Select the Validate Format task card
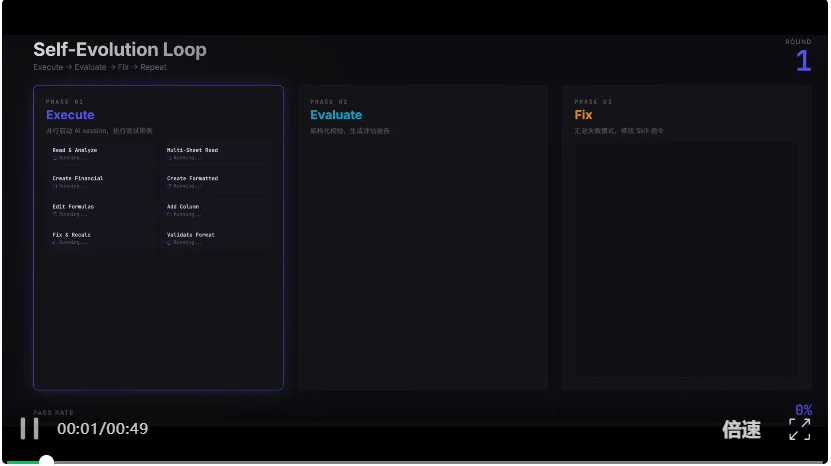 point(215,238)
